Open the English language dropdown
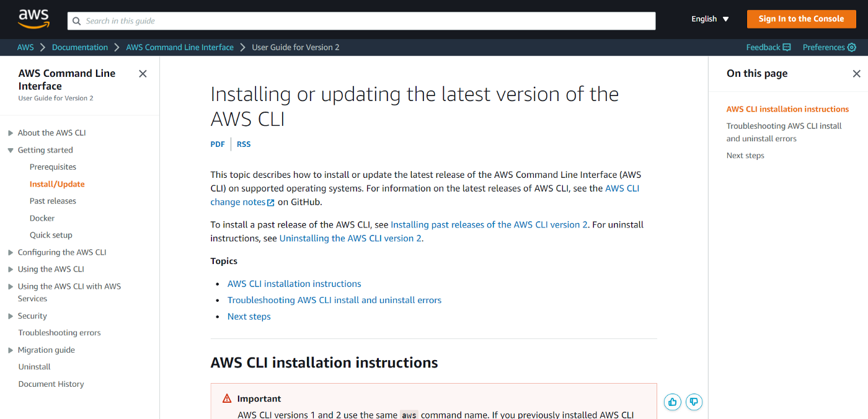 pos(709,19)
